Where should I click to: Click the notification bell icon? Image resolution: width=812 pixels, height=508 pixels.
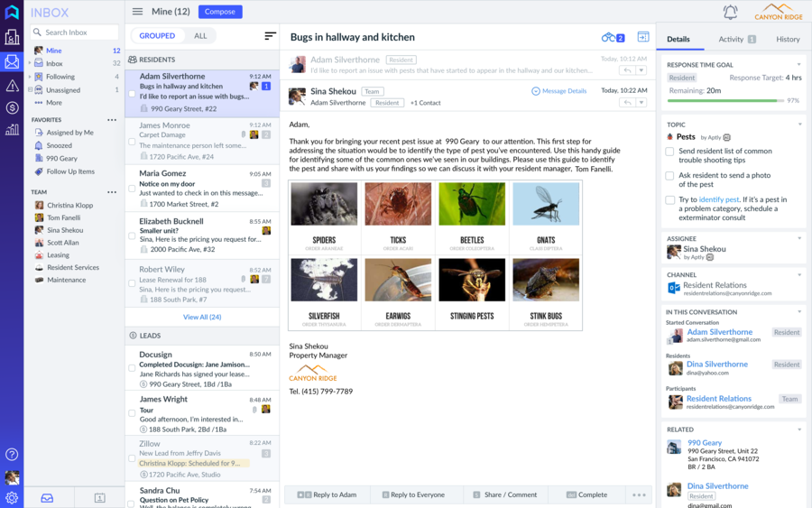click(730, 12)
